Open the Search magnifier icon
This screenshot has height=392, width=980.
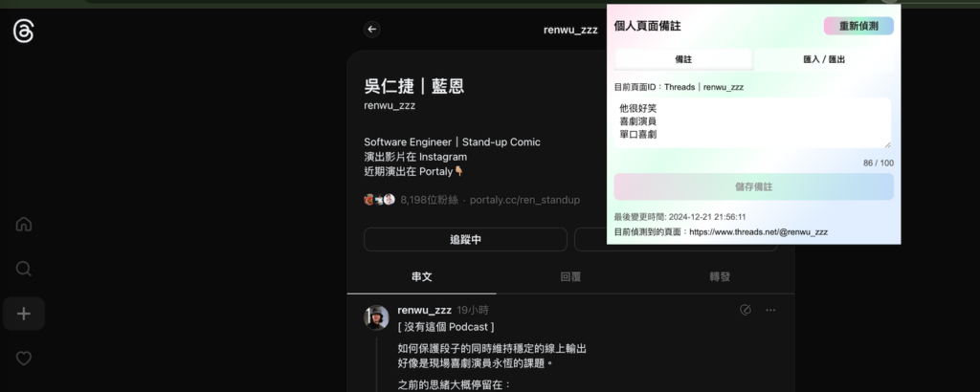pos(24,269)
